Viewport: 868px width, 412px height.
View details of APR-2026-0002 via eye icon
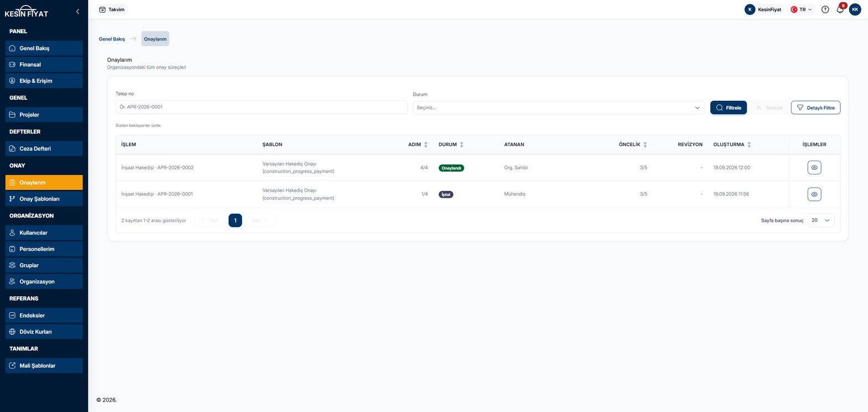click(x=814, y=167)
